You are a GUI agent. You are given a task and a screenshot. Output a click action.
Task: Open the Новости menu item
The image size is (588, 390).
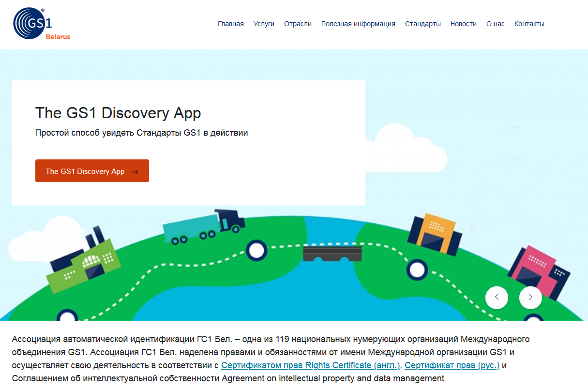pyautogui.click(x=464, y=24)
